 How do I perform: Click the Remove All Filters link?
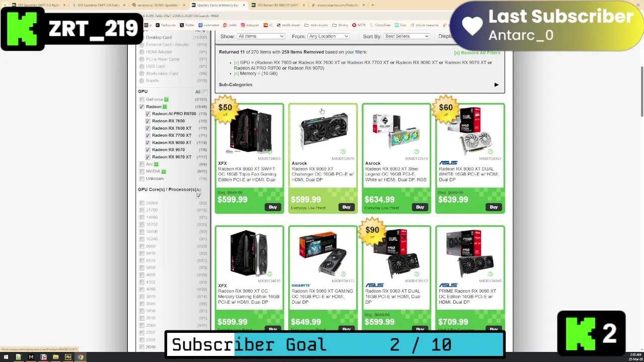pos(477,53)
